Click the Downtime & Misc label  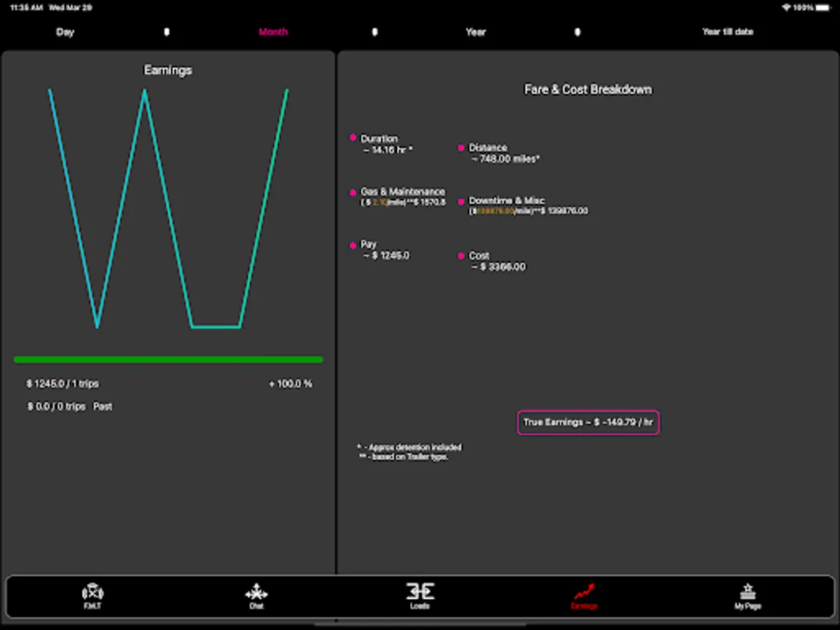(x=507, y=200)
